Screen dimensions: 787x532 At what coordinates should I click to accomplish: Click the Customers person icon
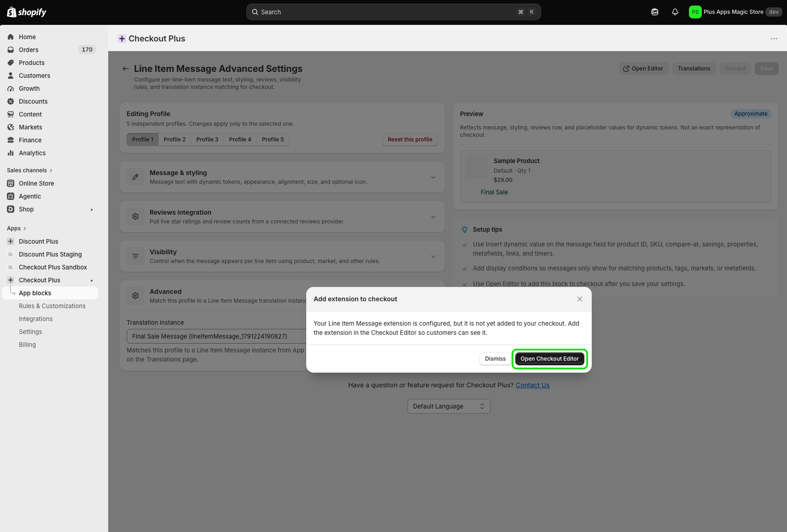click(x=11, y=76)
